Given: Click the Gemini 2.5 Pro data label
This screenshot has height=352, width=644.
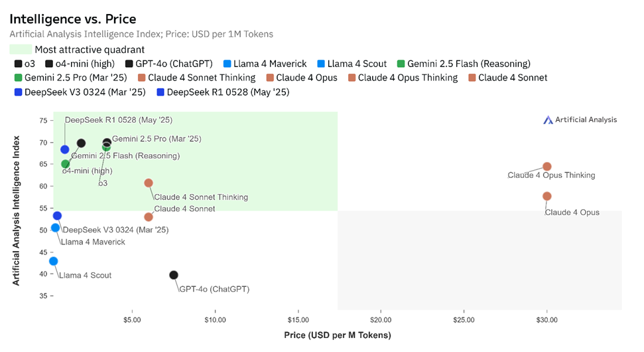Looking at the screenshot, I should 156,139.
